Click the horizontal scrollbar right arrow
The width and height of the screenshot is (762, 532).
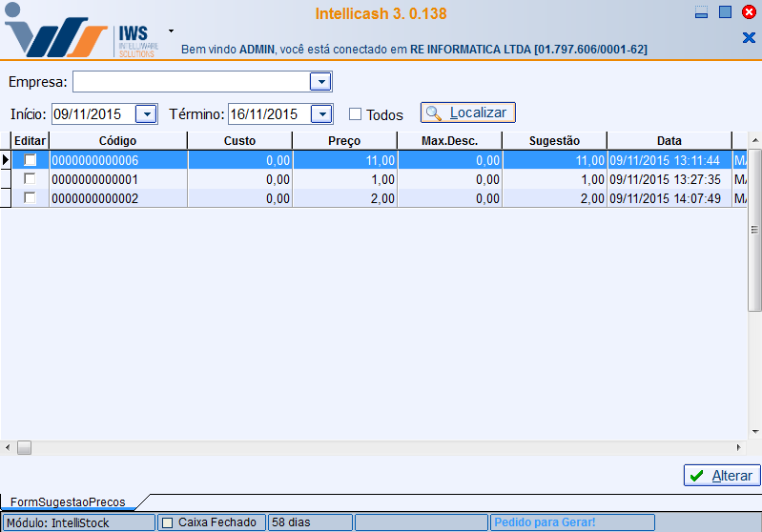point(739,447)
